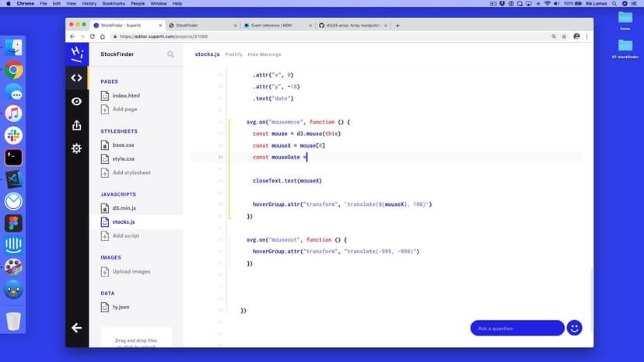Toggle Hide Warnings in the editor
The width and height of the screenshot is (644, 362).
264,54
